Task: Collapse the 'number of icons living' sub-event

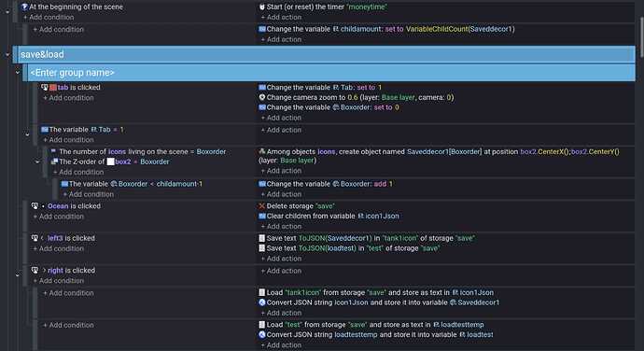Action: [x=37, y=161]
